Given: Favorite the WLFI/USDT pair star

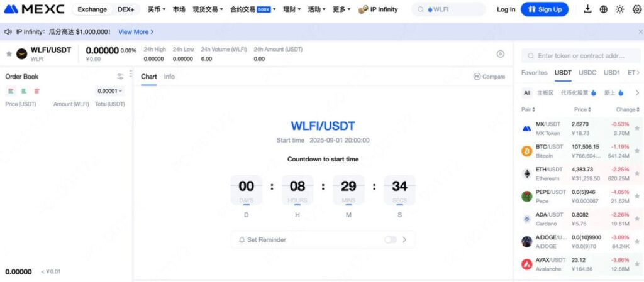Looking at the screenshot, I should pos(9,53).
